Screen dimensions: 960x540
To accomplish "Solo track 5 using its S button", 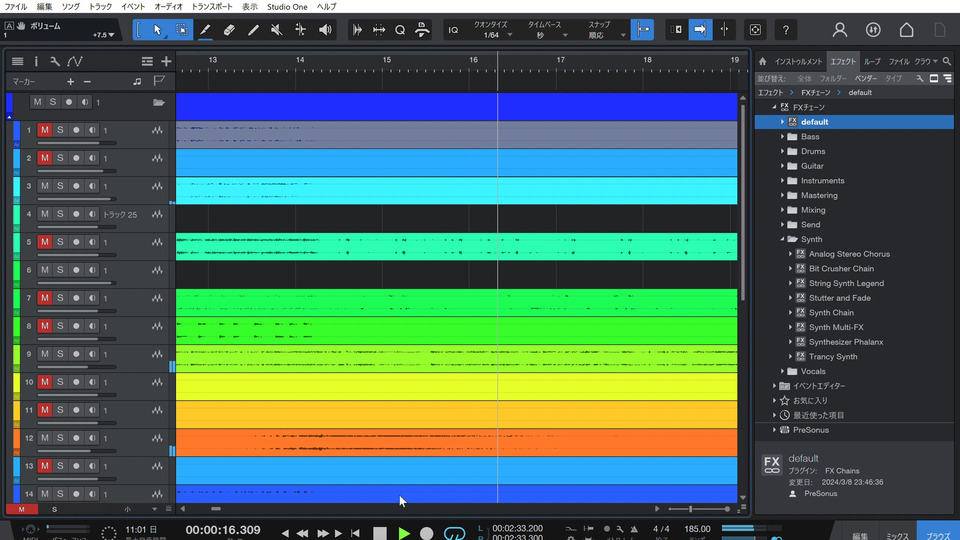I will [59, 242].
